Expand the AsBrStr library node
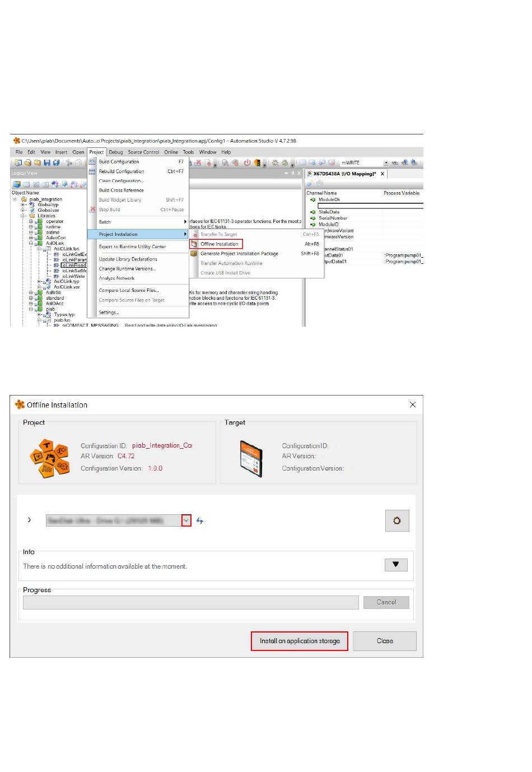The height and width of the screenshot is (772, 532). point(31,292)
